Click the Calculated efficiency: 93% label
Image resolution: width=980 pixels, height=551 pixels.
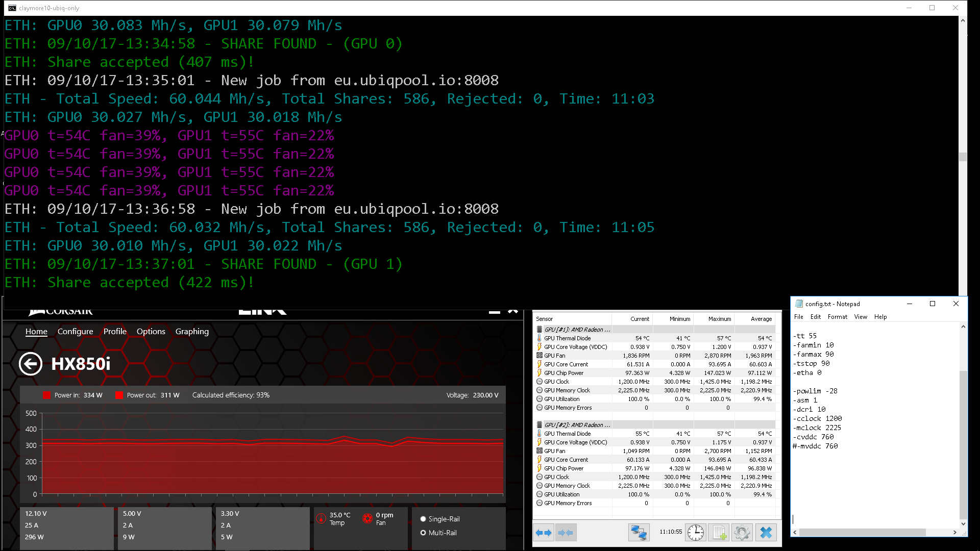[x=231, y=395]
